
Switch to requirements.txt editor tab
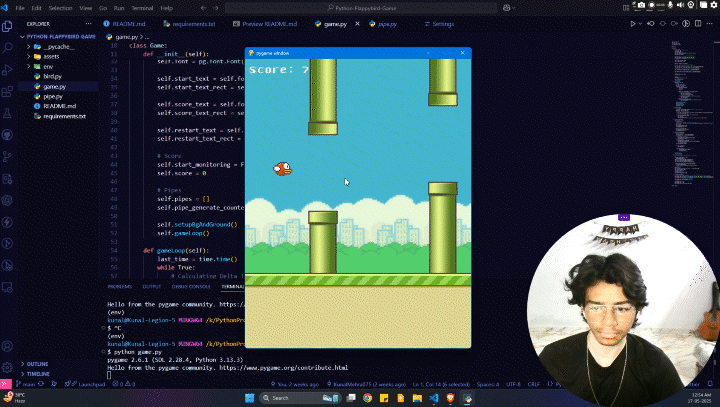coord(190,24)
